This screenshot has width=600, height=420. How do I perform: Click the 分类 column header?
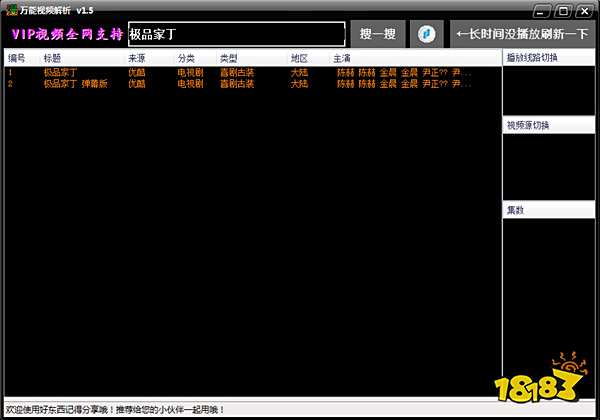(x=186, y=59)
